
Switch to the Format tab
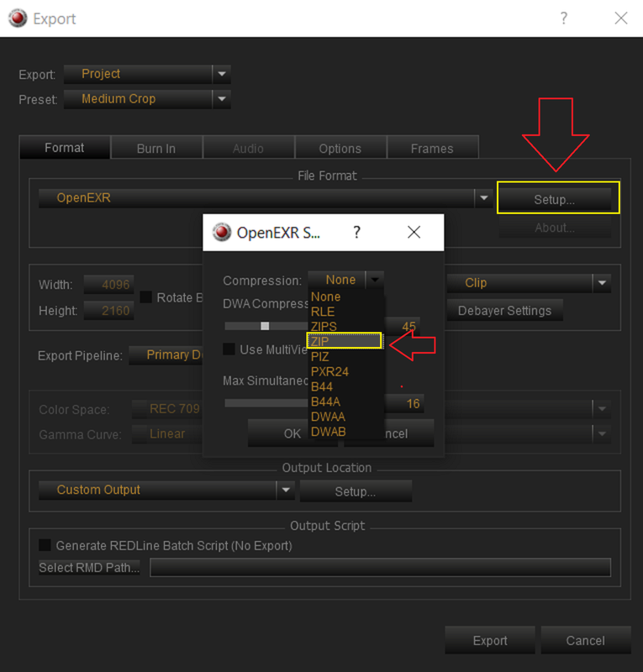point(65,148)
